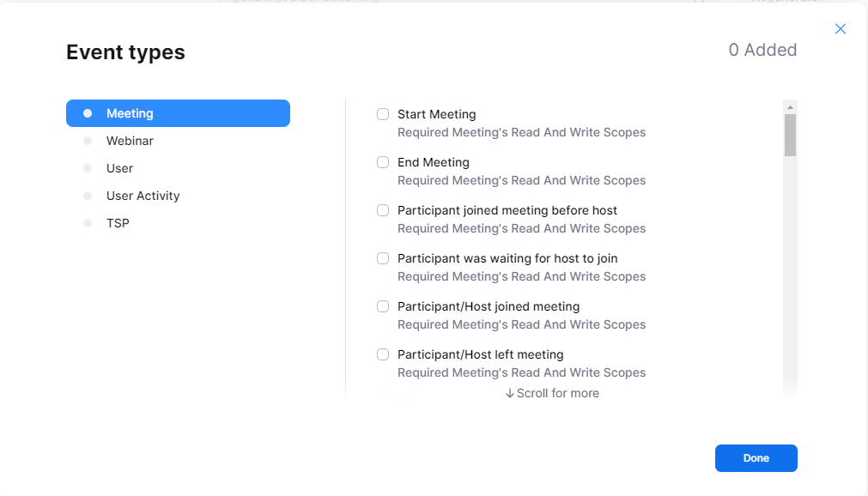Select the Meeting category

[x=178, y=113]
